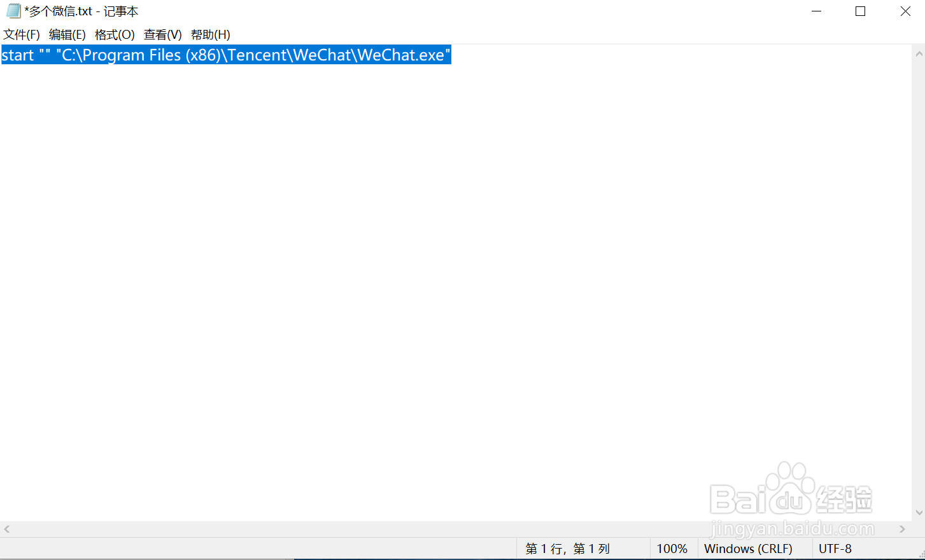Viewport: 925px width, 560px height.
Task: Open the 帮助(H) menu
Action: coord(211,34)
